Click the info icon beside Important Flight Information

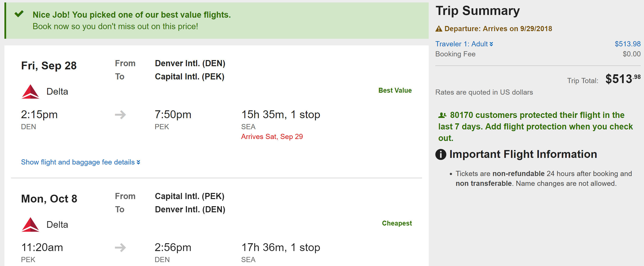[441, 154]
